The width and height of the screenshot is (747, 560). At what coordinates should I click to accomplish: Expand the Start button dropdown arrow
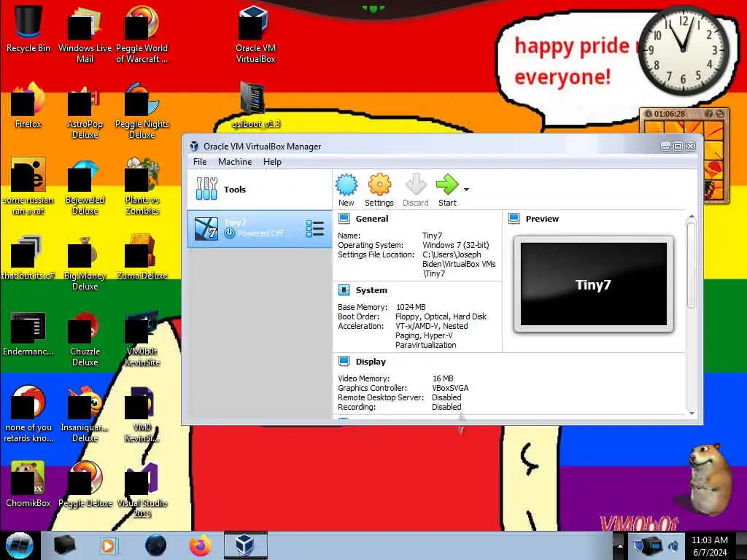pyautogui.click(x=466, y=190)
